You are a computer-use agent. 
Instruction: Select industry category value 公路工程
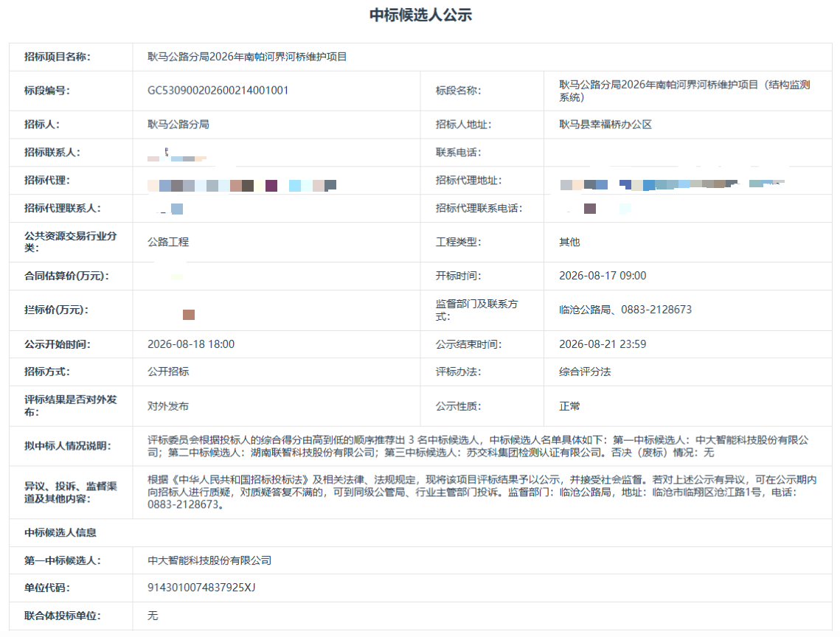coord(168,242)
